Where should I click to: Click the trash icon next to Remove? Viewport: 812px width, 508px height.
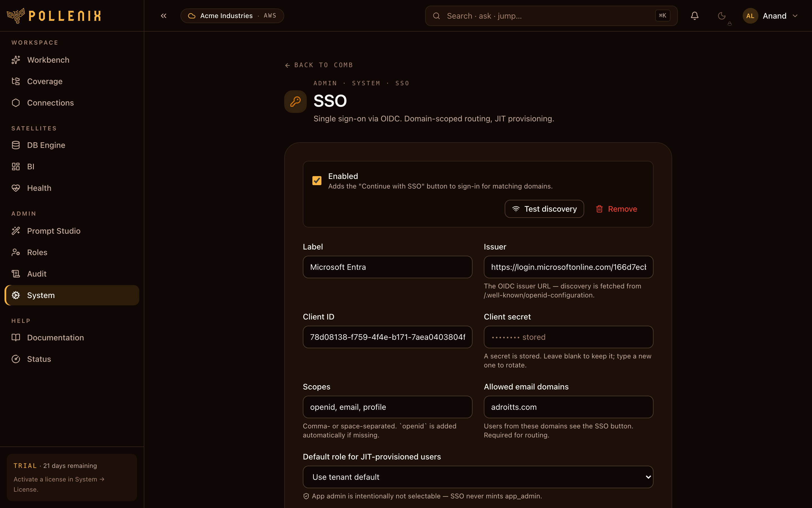[x=599, y=209]
